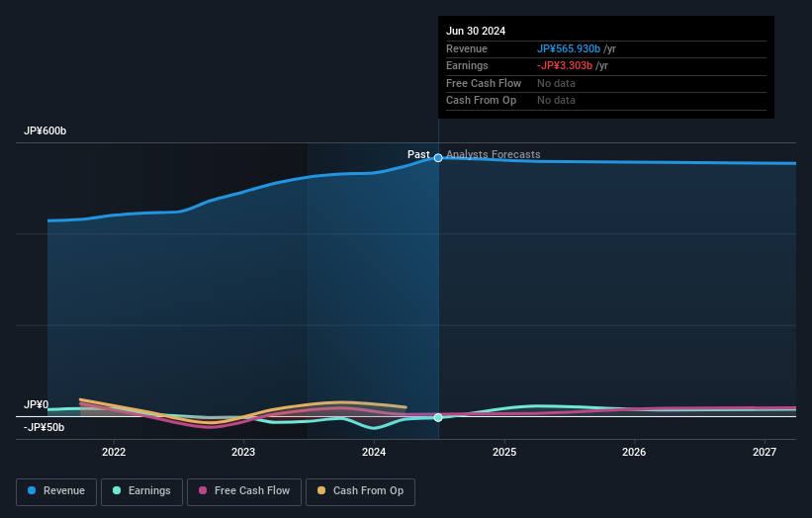This screenshot has height=518, width=812.
Task: Click the Earnings row label in tooltip
Action: (x=467, y=65)
